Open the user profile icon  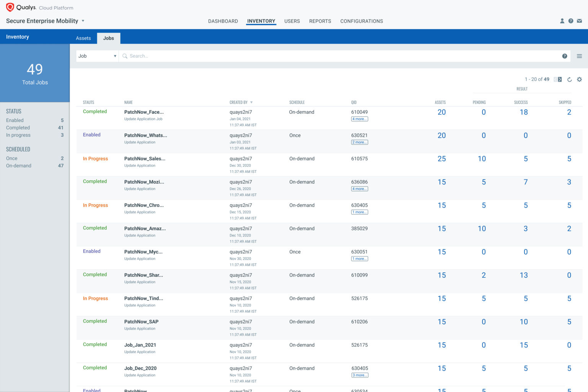[562, 21]
